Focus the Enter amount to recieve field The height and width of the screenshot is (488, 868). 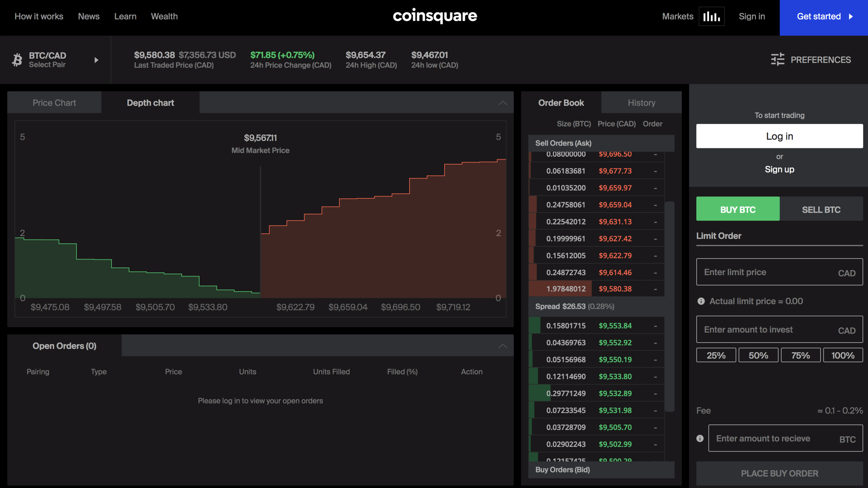click(785, 438)
